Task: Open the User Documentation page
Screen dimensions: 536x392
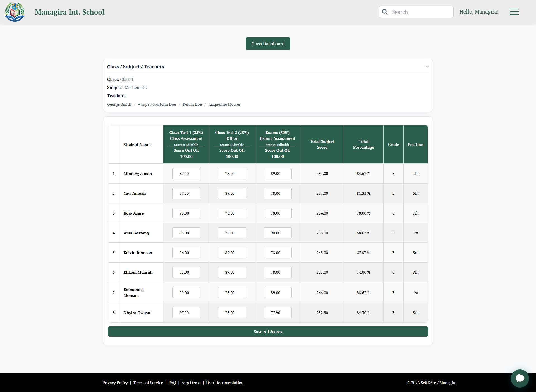Action: 224,383
